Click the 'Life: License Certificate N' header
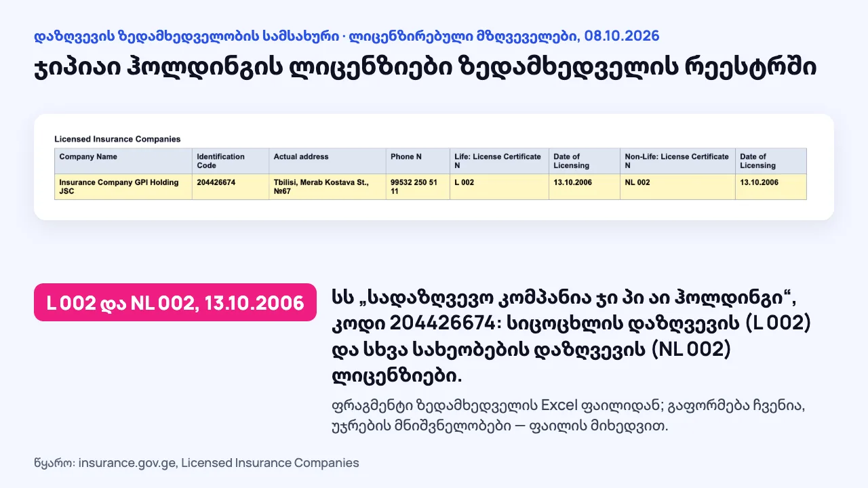The width and height of the screenshot is (868, 488). 499,161
